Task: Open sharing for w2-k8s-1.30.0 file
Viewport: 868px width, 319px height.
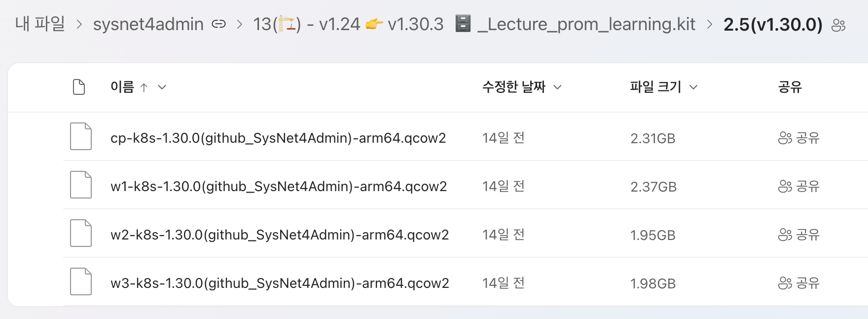Action: coord(799,235)
